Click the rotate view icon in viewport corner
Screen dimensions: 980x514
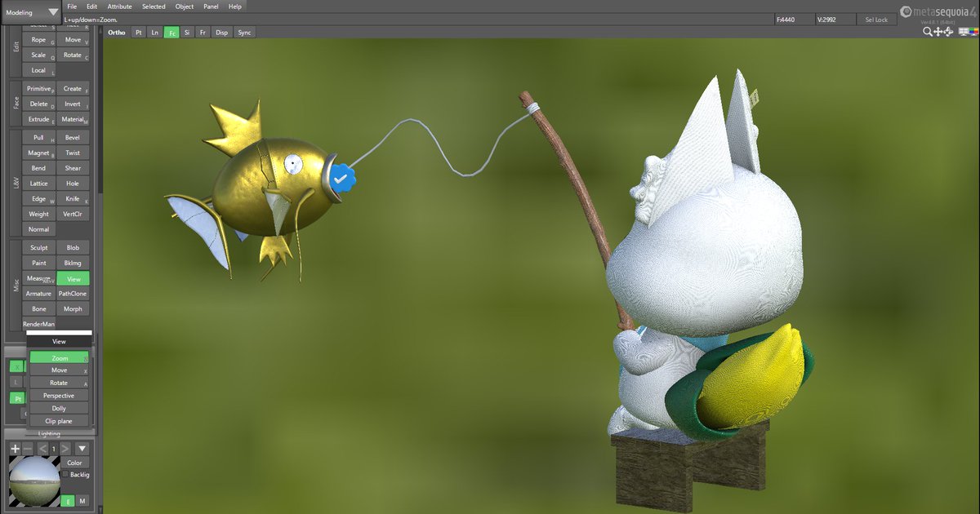click(x=948, y=32)
